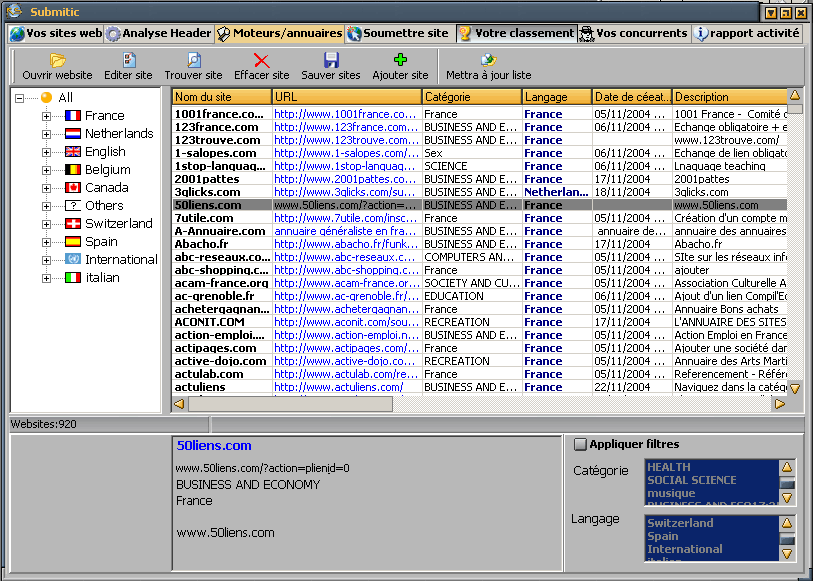The width and height of the screenshot is (813, 581).
Task: Select the actulab.com row name
Action: point(209,374)
